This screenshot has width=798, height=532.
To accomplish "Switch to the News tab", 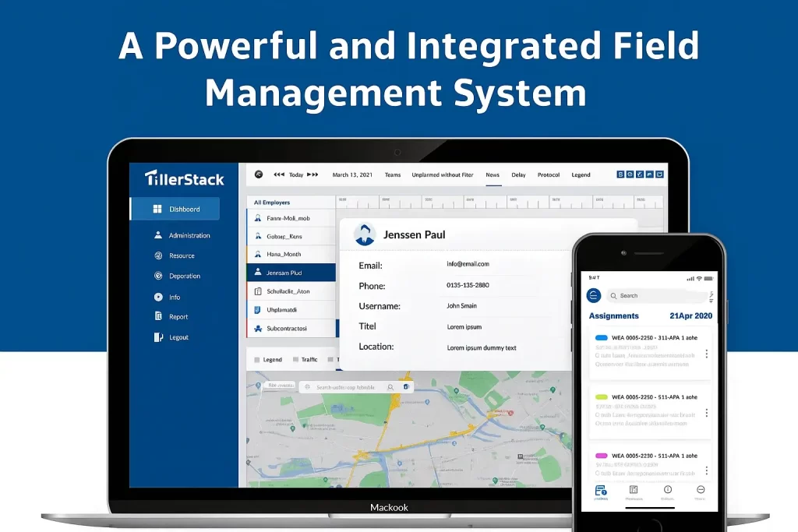I will coord(493,174).
